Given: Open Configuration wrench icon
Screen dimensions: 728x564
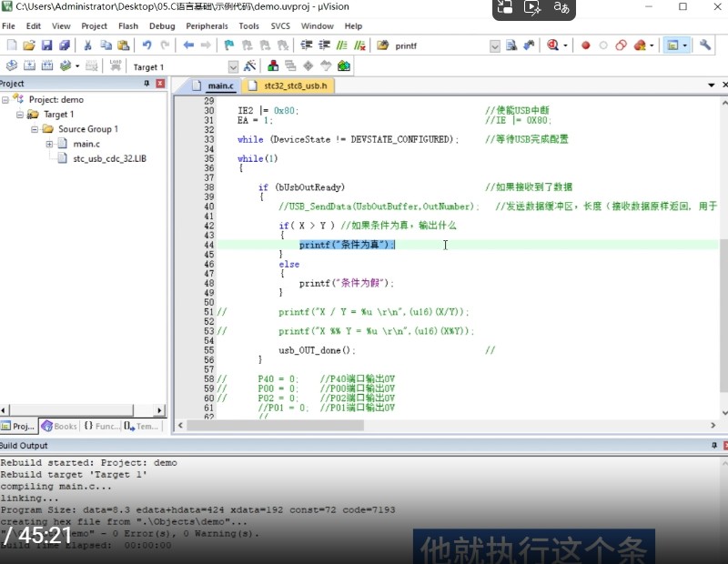Looking at the screenshot, I should click(x=704, y=45).
